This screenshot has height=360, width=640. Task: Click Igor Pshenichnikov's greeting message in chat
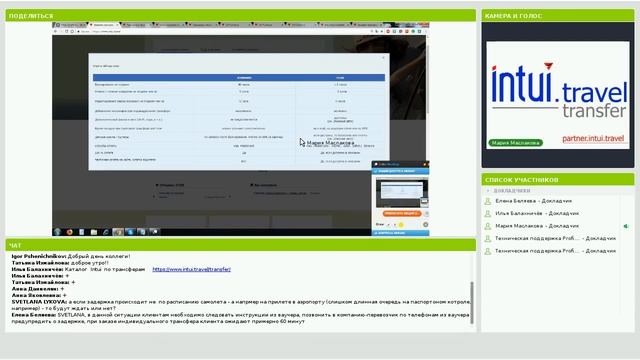[x=71, y=256]
